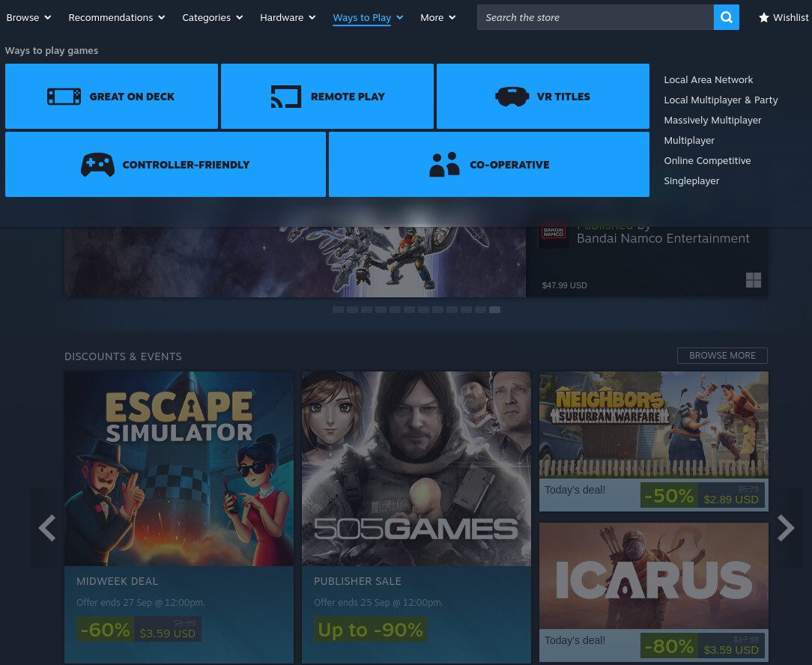Click the VR headset icon
The width and height of the screenshot is (812, 665).
(512, 97)
